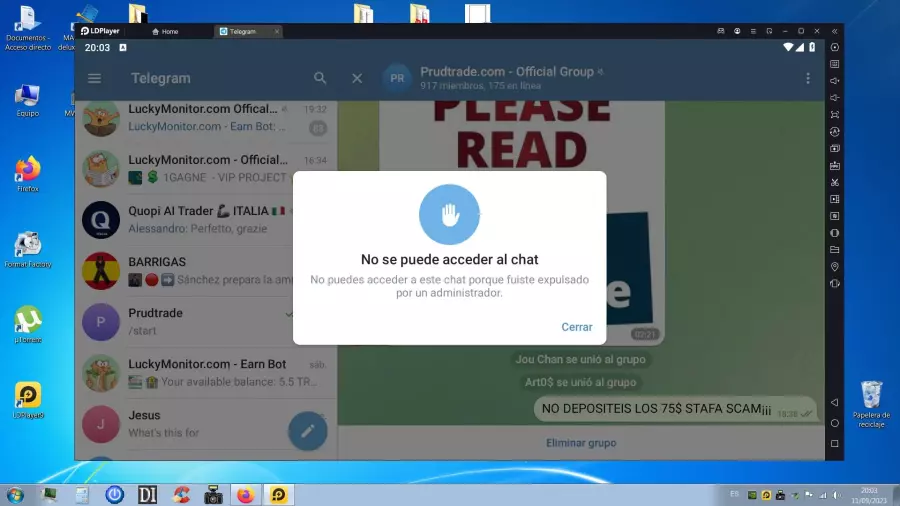
Task: Collapse the LDPlayer side toolbar
Action: pyautogui.click(x=835, y=31)
